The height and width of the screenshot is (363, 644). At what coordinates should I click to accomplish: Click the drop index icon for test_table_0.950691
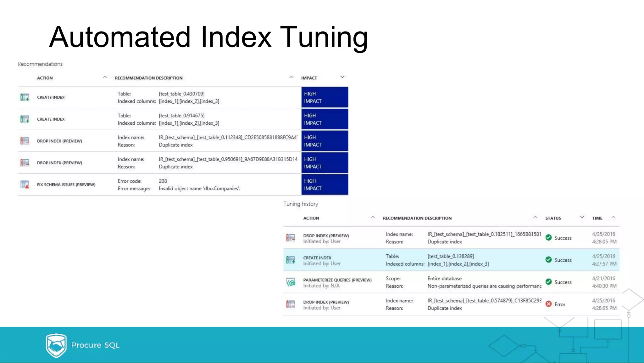pyautogui.click(x=25, y=162)
